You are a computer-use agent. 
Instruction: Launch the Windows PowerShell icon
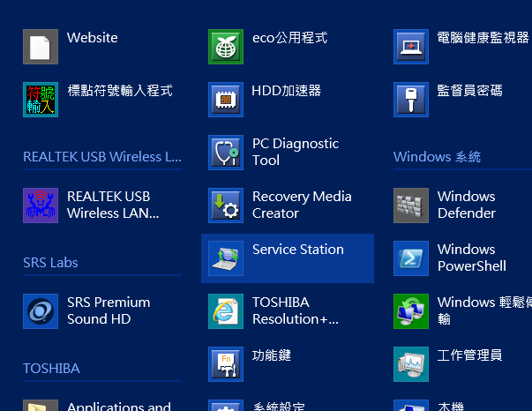point(411,258)
